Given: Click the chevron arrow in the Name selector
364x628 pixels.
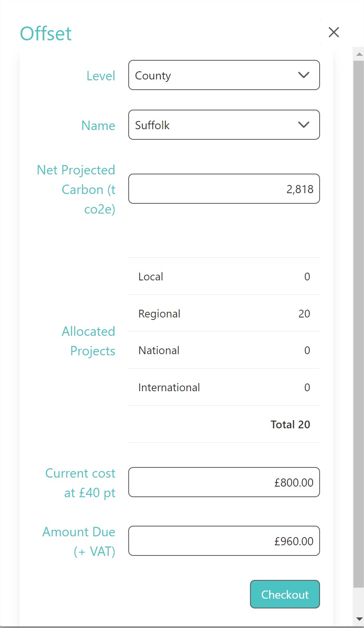Looking at the screenshot, I should 304,125.
